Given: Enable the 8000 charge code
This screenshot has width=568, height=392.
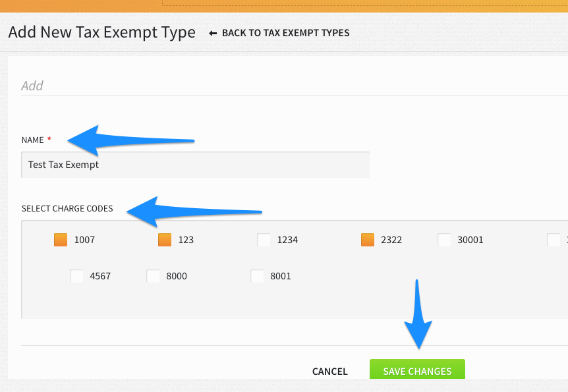Looking at the screenshot, I should (153, 276).
